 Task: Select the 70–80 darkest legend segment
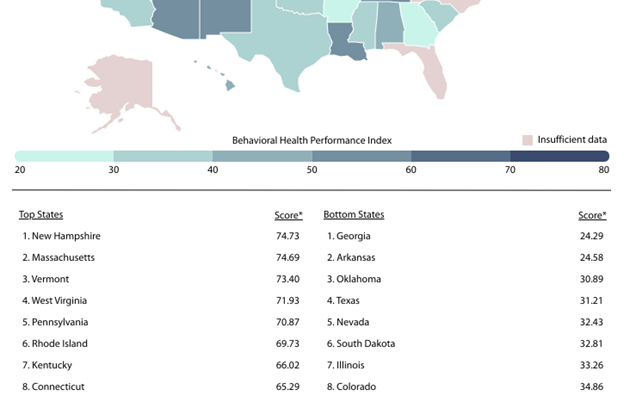coord(559,156)
